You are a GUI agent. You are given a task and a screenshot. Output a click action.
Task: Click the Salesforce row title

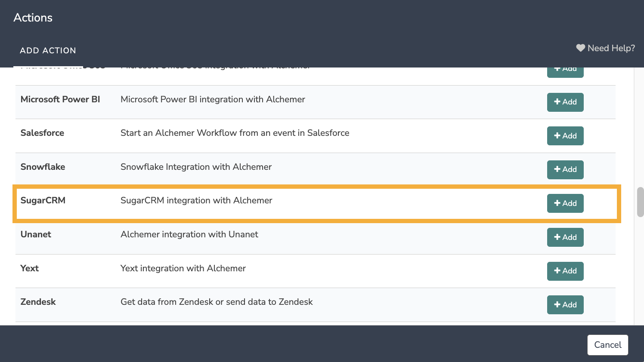42,133
